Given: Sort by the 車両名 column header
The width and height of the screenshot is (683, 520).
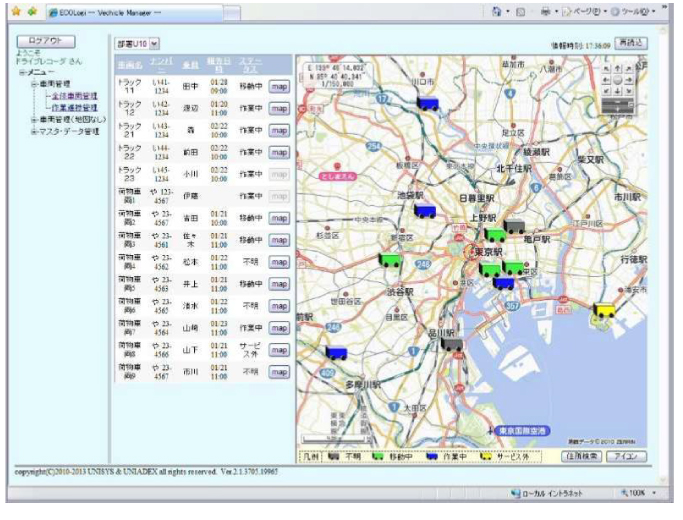Looking at the screenshot, I should pyautogui.click(x=130, y=65).
